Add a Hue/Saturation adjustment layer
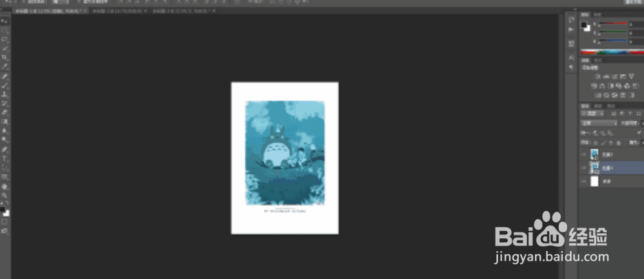The image size is (644, 279). (594, 86)
